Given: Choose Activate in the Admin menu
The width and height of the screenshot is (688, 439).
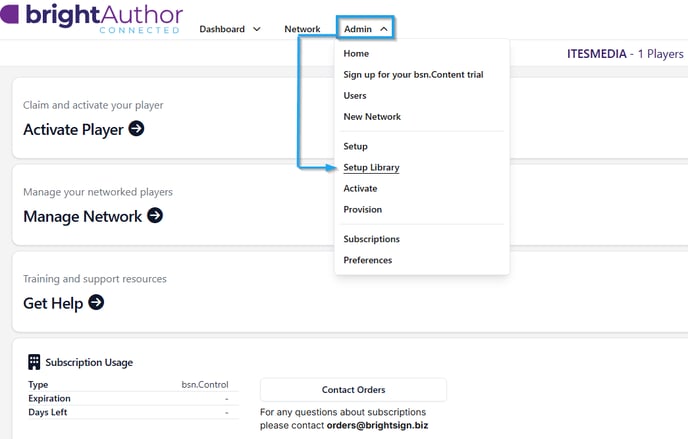Looking at the screenshot, I should pos(360,189).
